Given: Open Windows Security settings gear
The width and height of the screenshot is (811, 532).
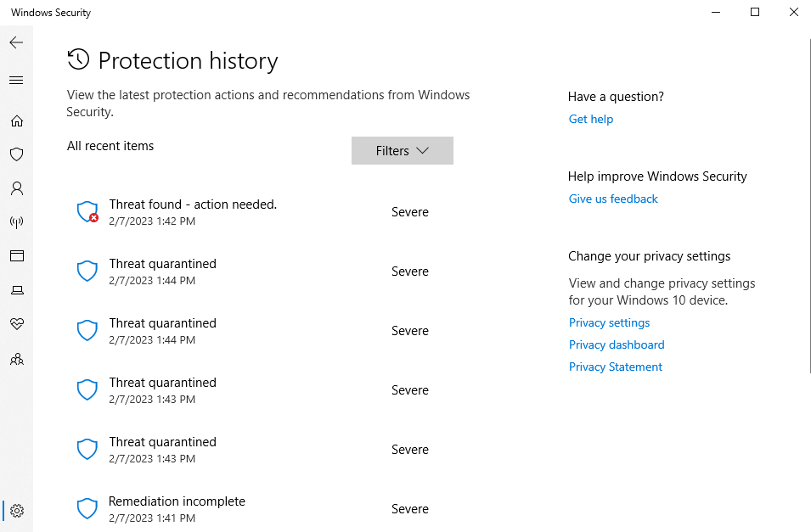Looking at the screenshot, I should point(16,511).
